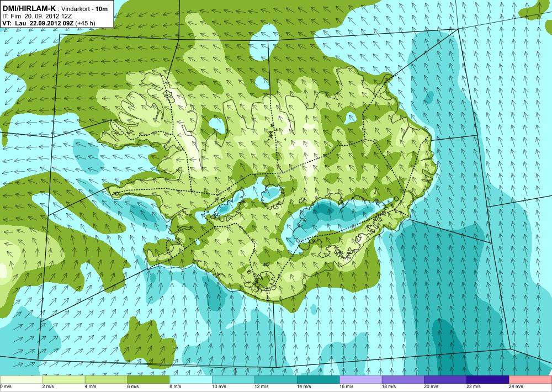Pick the 4–6 m/s green legend swatch
This screenshot has width=552, height=392.
106,380
